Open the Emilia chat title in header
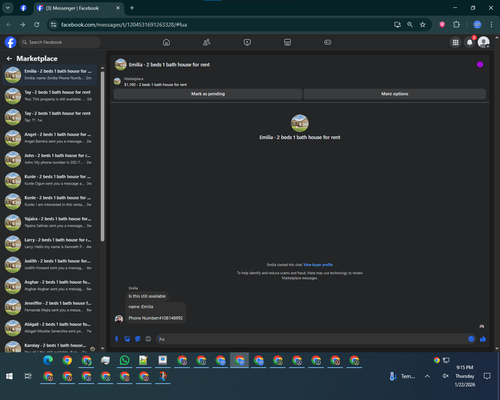The height and width of the screenshot is (400, 500). coord(169,65)
